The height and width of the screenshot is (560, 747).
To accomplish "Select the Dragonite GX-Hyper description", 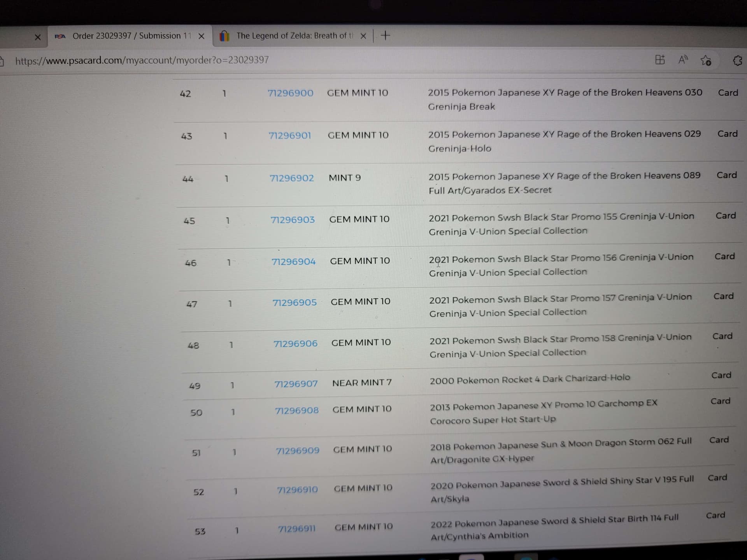I will 561,451.
